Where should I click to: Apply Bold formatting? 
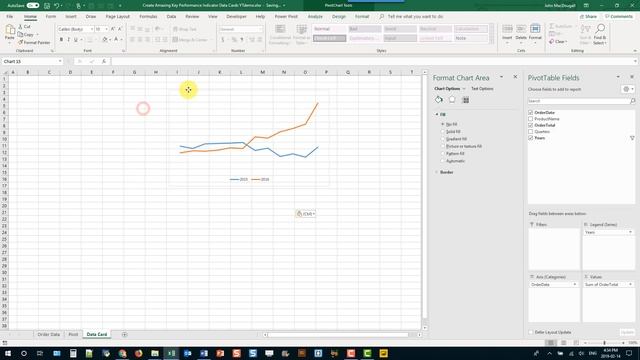61,40
